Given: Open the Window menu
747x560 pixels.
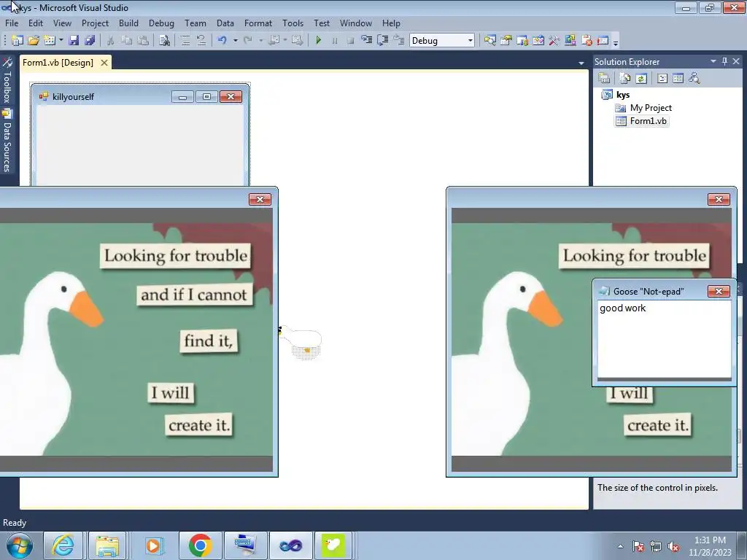Looking at the screenshot, I should tap(355, 23).
